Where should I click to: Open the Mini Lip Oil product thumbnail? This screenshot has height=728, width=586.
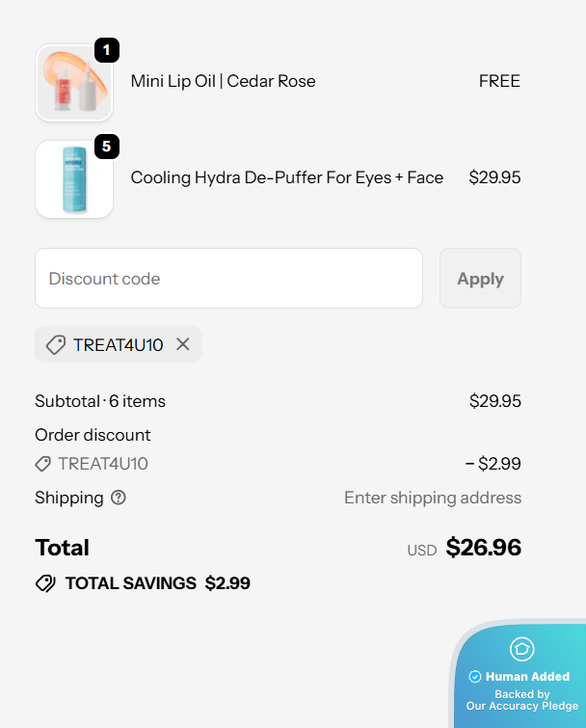(73, 84)
